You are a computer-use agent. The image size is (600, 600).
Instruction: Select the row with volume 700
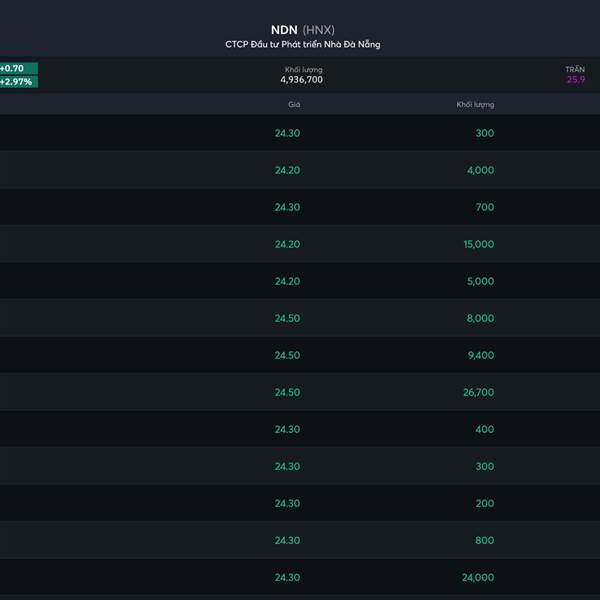300,207
